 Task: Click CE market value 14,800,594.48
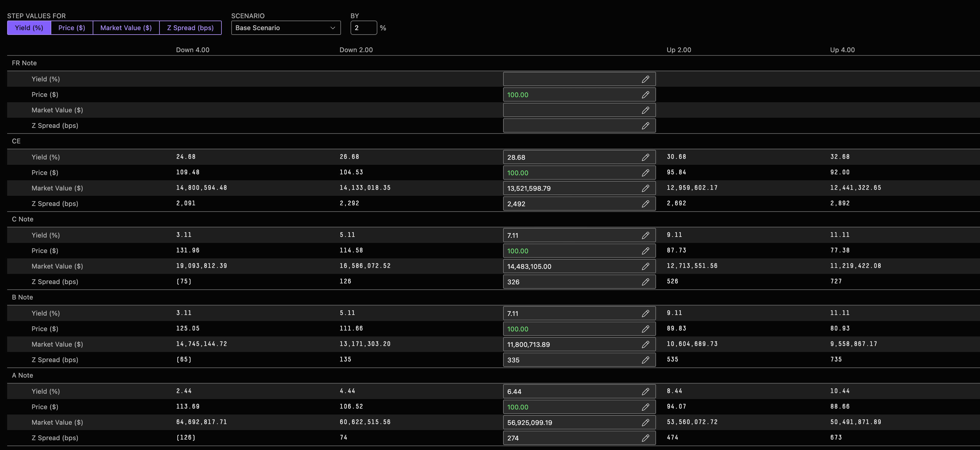click(201, 188)
